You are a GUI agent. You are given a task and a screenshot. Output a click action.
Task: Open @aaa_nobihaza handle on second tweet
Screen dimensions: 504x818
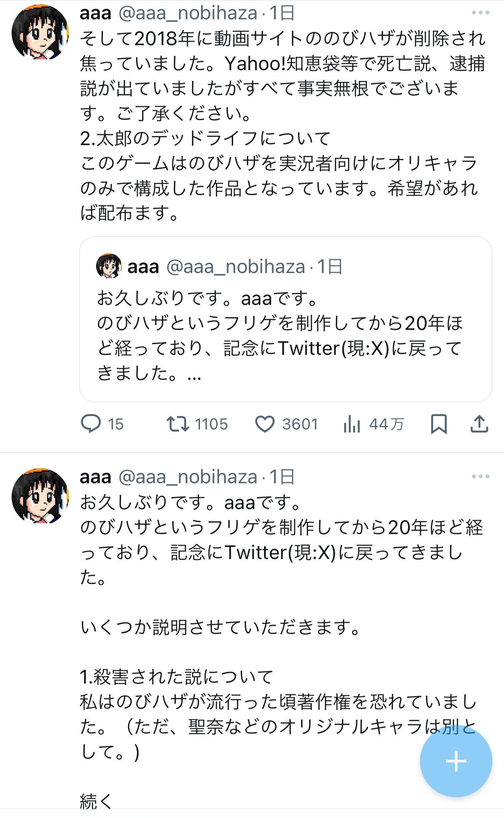click(187, 477)
